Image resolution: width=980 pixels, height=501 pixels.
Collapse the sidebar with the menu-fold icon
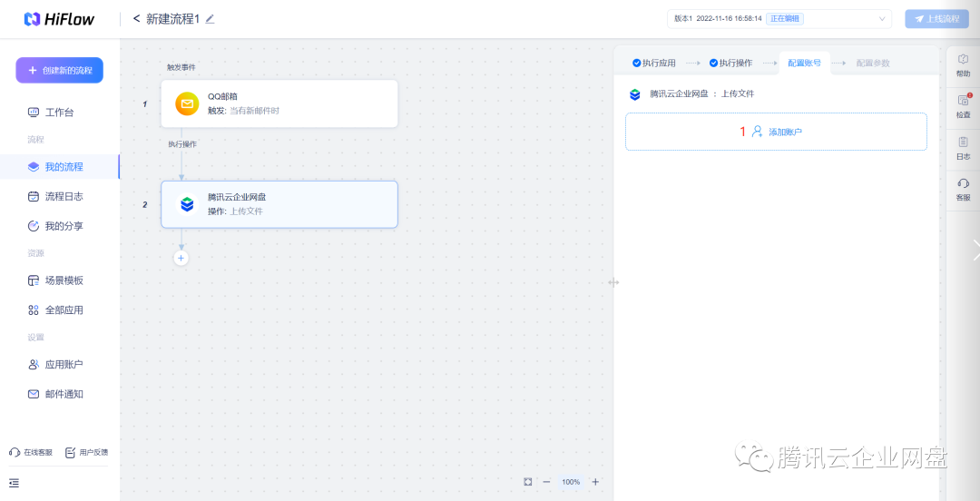(15, 482)
